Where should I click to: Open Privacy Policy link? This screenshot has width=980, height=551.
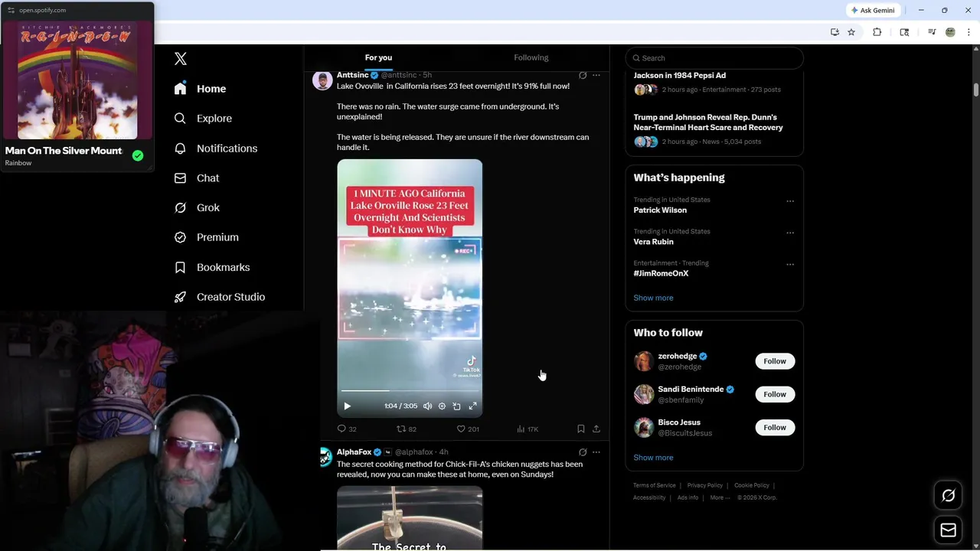(704, 485)
